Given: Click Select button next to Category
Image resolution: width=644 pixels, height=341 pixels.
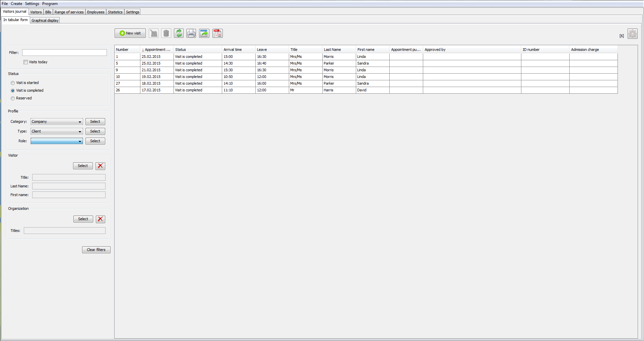Looking at the screenshot, I should coord(95,122).
